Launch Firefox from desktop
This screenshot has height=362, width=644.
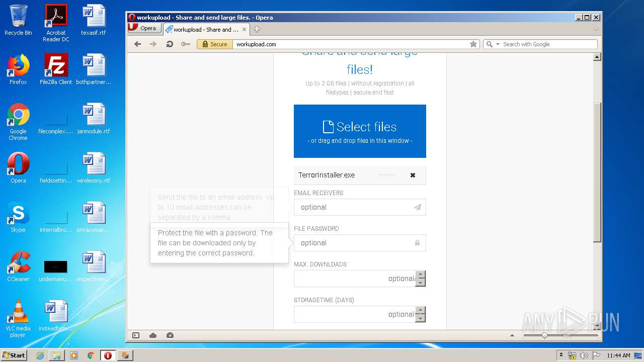coord(18,69)
